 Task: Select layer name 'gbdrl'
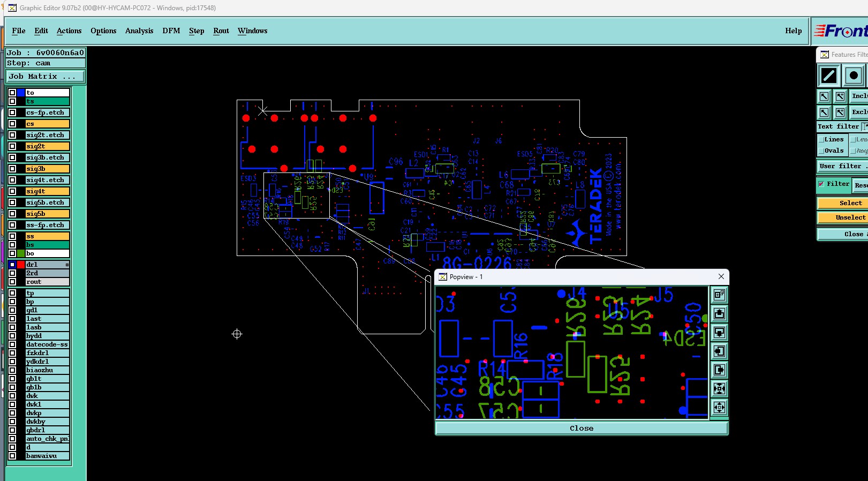(48, 430)
